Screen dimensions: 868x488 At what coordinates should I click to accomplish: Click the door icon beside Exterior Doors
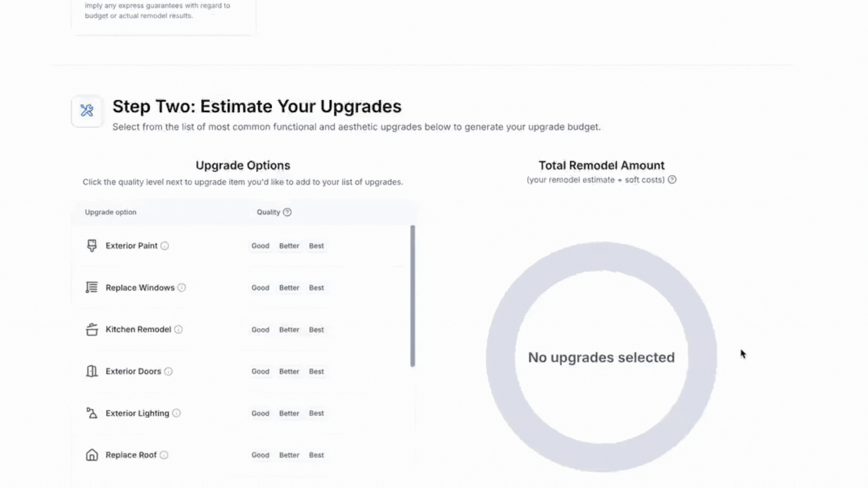(x=92, y=371)
